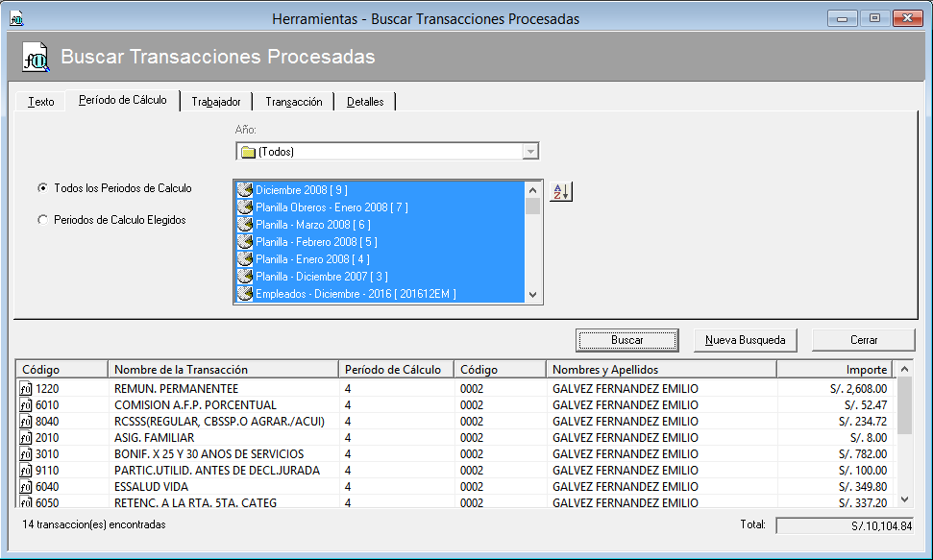
Task: Open the Detalles tab
Action: click(x=365, y=102)
